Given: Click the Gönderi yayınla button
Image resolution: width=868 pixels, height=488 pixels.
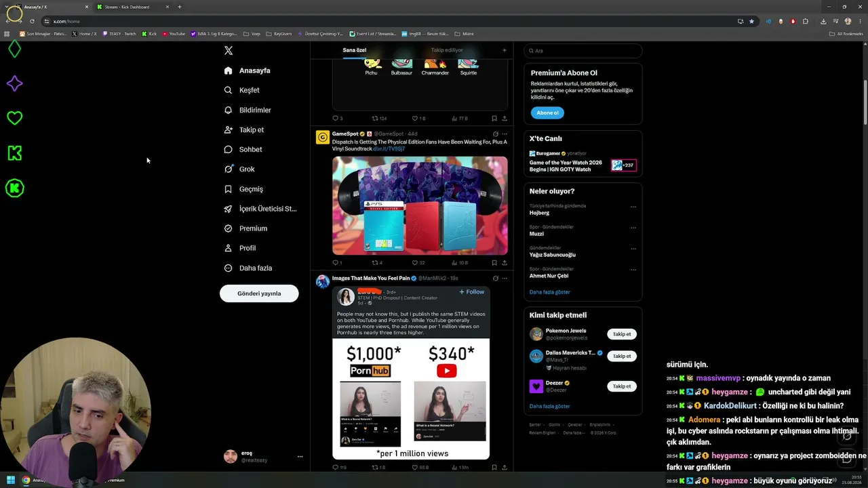Looking at the screenshot, I should click(x=259, y=293).
